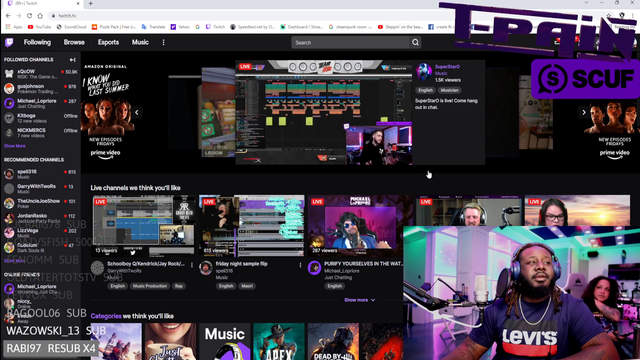The image size is (640, 360).
Task: Open gusjohnson channel in sidebar
Action: pos(40,89)
